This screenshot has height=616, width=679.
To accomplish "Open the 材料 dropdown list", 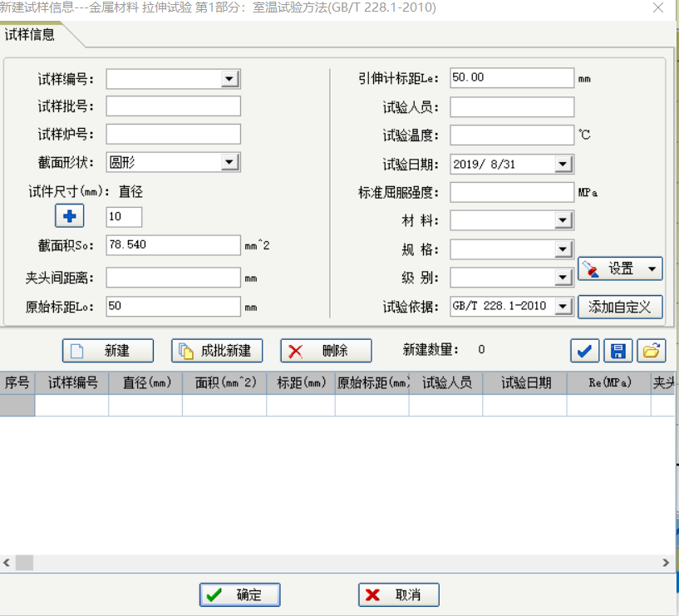I will point(563,220).
